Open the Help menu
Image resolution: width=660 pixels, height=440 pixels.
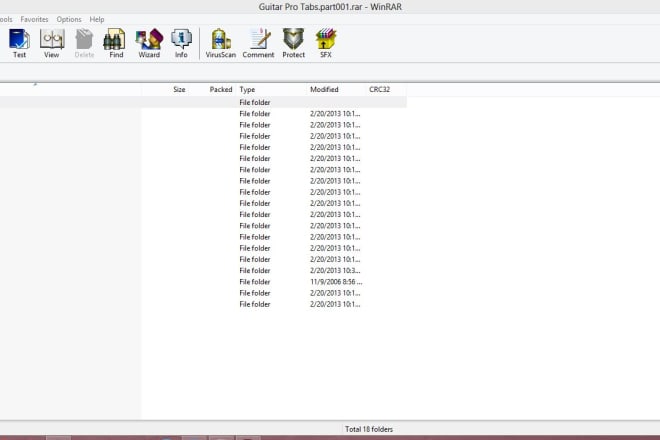tap(97, 19)
